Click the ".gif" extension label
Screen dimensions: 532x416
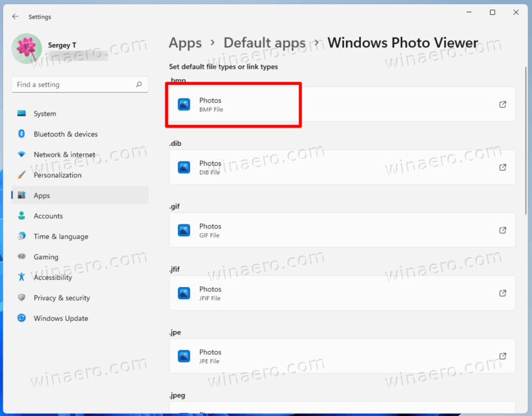[x=174, y=206]
